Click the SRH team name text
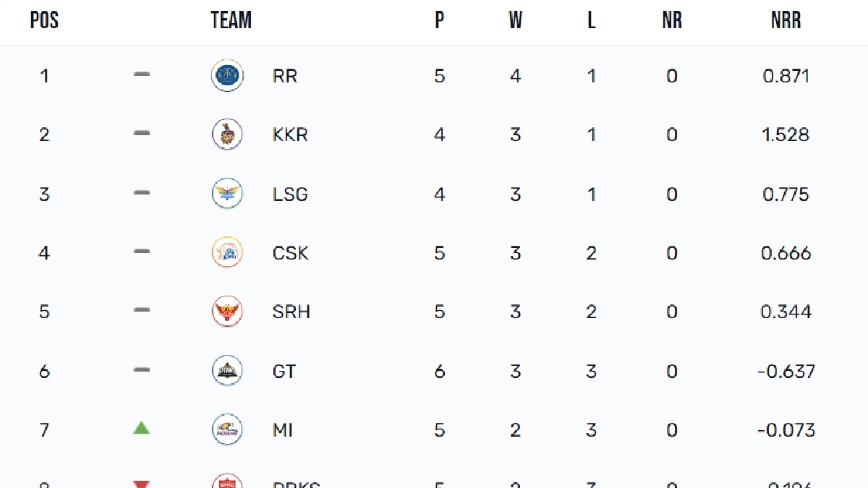The width and height of the screenshot is (868, 488). (x=291, y=312)
